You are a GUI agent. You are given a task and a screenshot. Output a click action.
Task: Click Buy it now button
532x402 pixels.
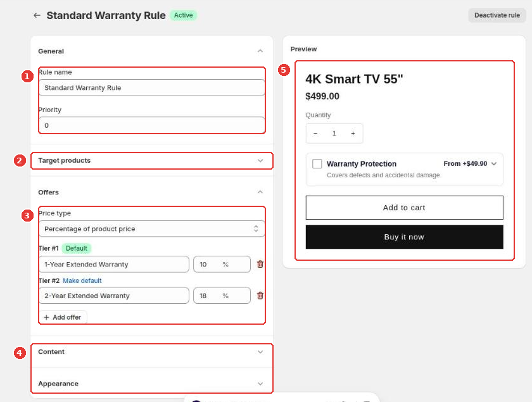404,237
